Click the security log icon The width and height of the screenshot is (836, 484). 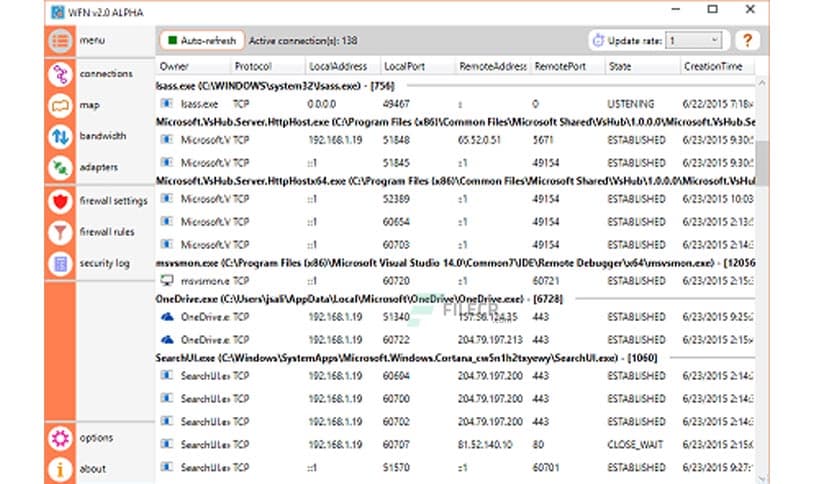[60, 263]
